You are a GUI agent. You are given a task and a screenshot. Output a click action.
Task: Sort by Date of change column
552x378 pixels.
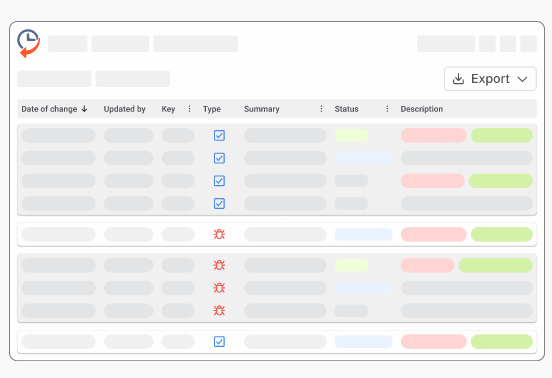pyautogui.click(x=49, y=109)
